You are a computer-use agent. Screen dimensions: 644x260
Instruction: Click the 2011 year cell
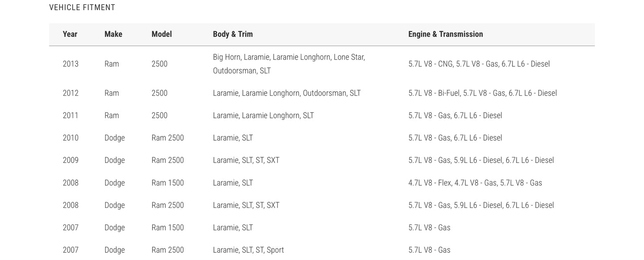point(70,116)
